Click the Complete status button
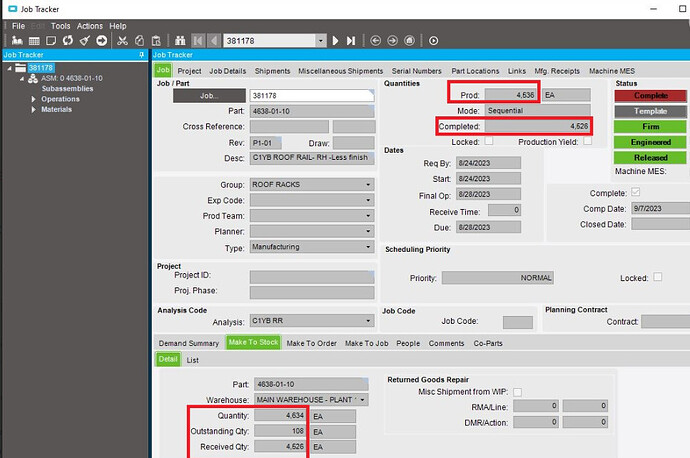 [650, 95]
